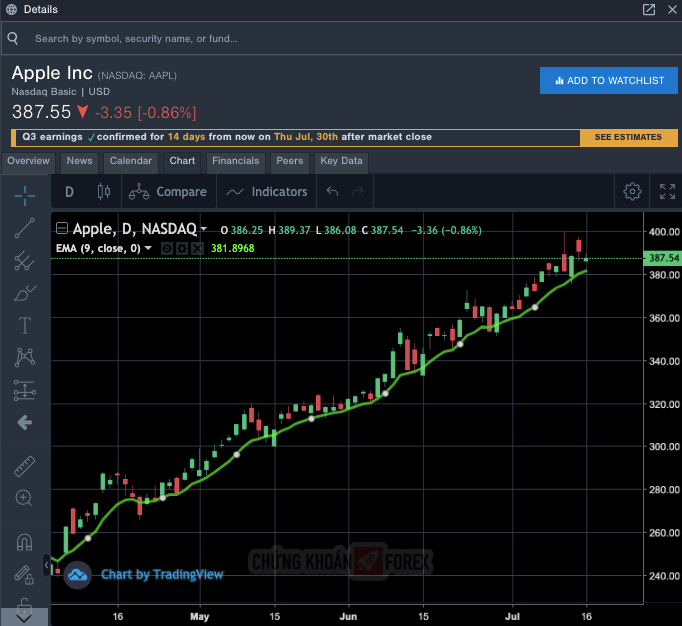Select the brush drawing tool
682x626 pixels.
click(25, 293)
